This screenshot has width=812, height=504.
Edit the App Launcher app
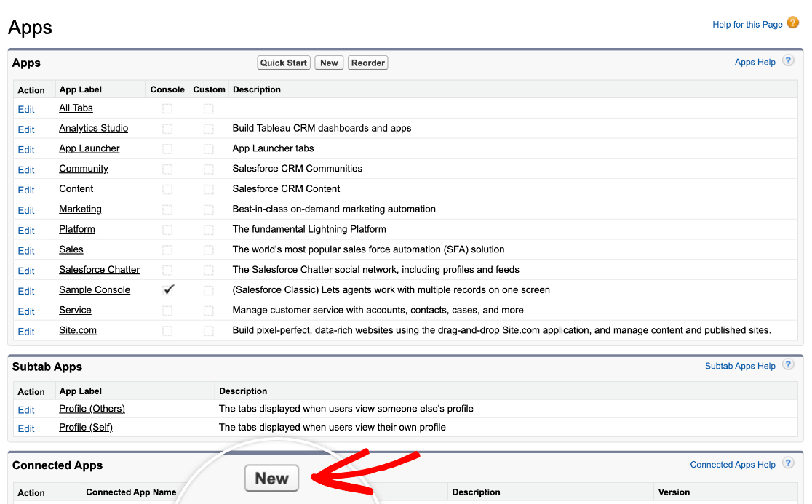coord(26,150)
